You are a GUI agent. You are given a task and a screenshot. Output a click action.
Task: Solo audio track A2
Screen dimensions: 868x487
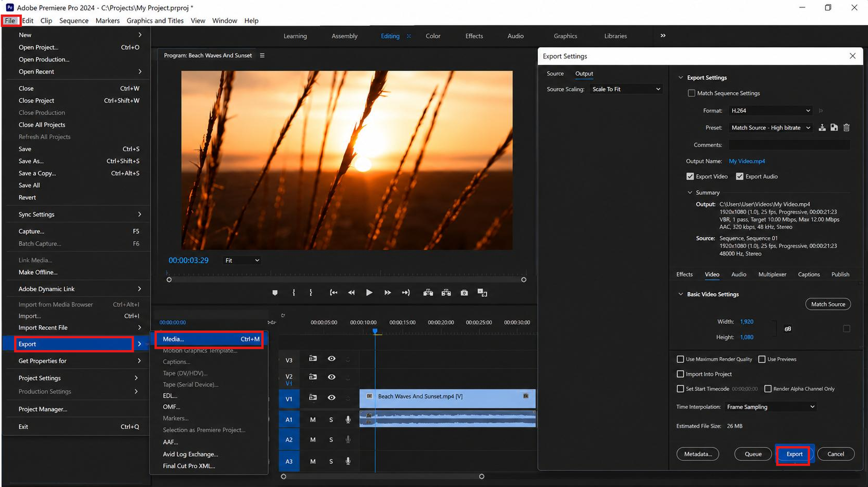point(331,440)
